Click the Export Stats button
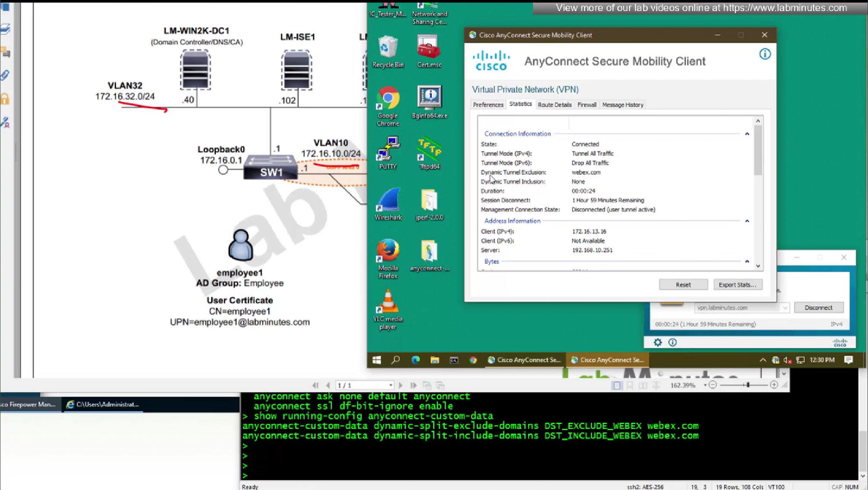This screenshot has height=490, width=868. click(737, 285)
